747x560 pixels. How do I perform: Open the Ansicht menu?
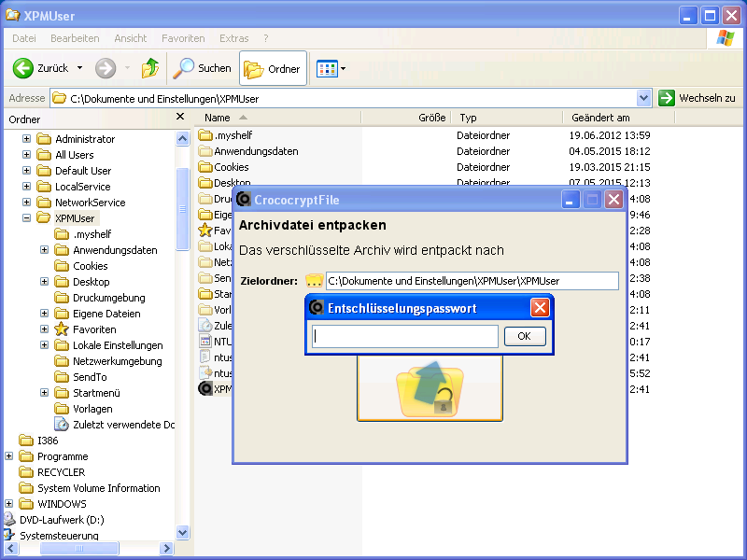131,38
